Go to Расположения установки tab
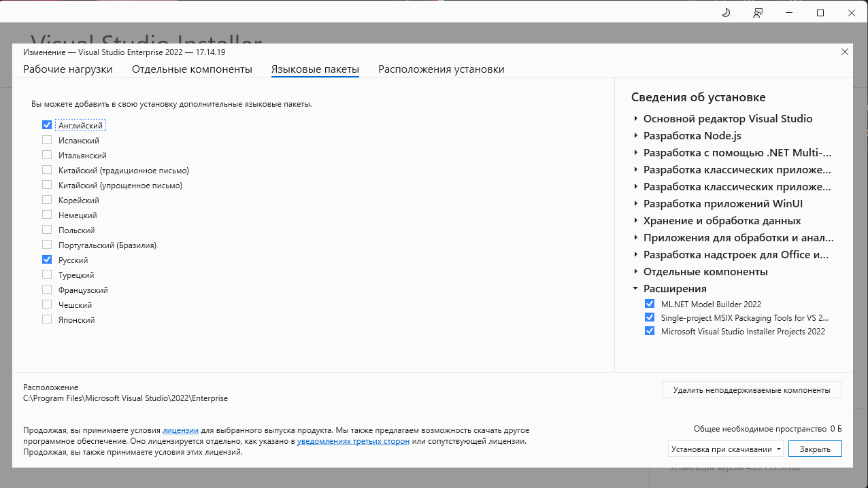The width and height of the screenshot is (868, 488). click(441, 69)
